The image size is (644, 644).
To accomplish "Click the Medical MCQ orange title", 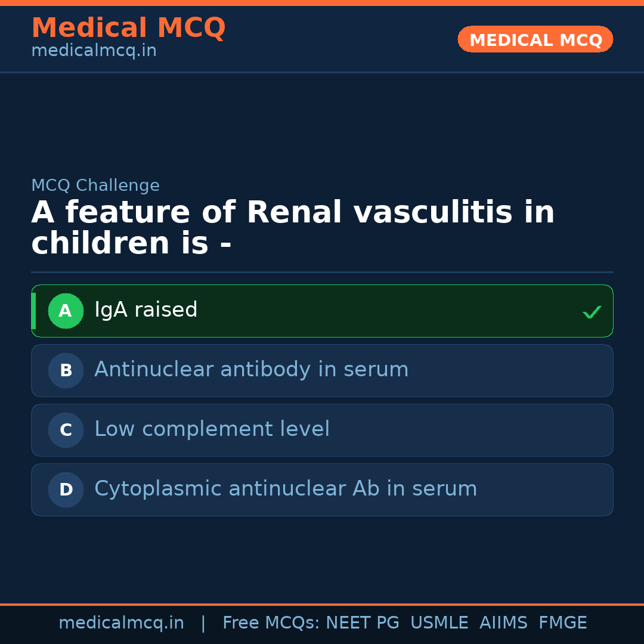I will click(128, 28).
